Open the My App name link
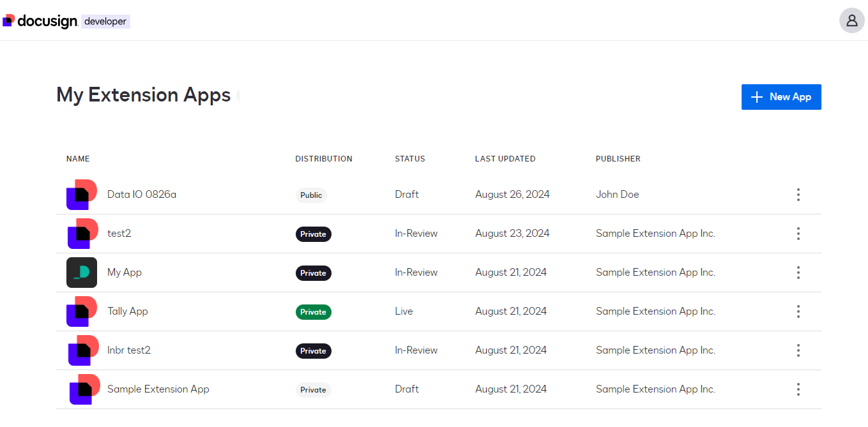868x427 pixels. pyautogui.click(x=125, y=273)
